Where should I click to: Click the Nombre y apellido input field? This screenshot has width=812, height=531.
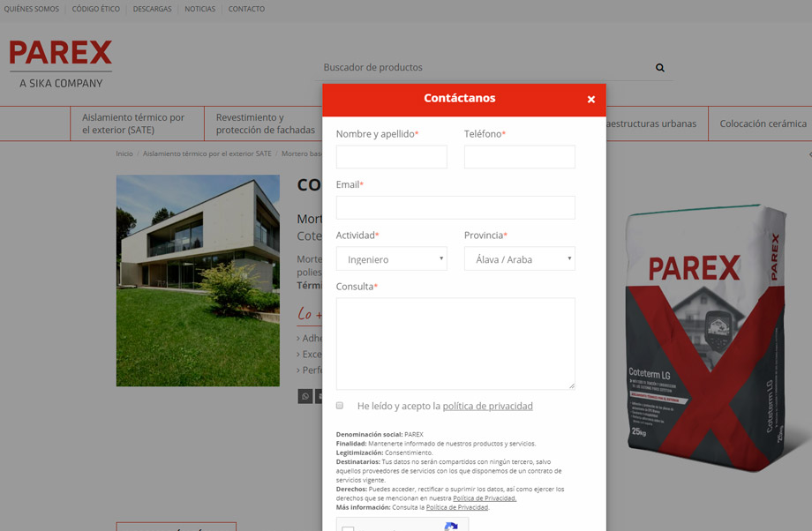392,157
